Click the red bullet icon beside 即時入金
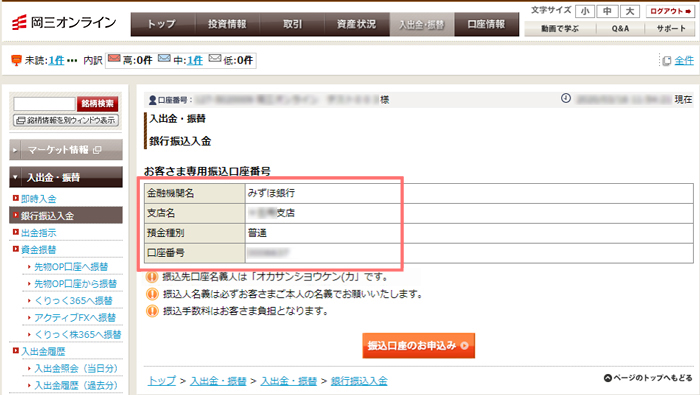The width and height of the screenshot is (700, 395). (x=16, y=198)
